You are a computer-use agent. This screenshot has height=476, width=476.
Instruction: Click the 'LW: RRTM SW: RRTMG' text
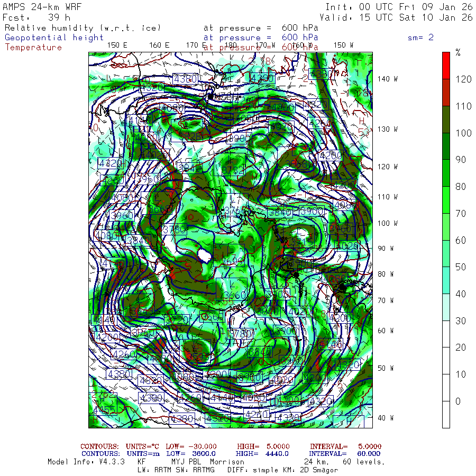[176, 470]
